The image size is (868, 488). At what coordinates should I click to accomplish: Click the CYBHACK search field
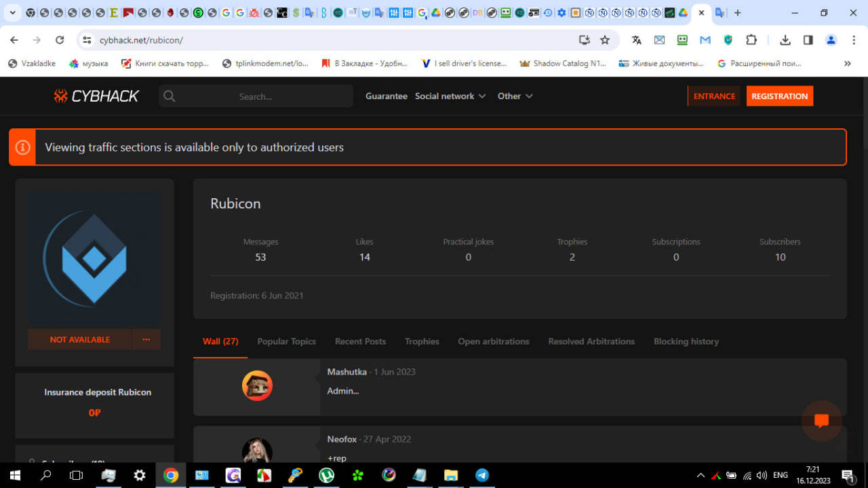256,96
